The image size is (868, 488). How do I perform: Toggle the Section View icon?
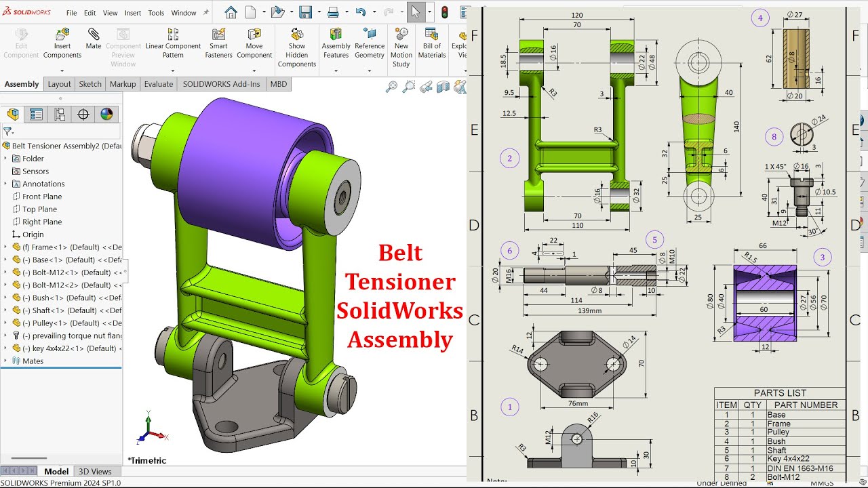coord(443,86)
